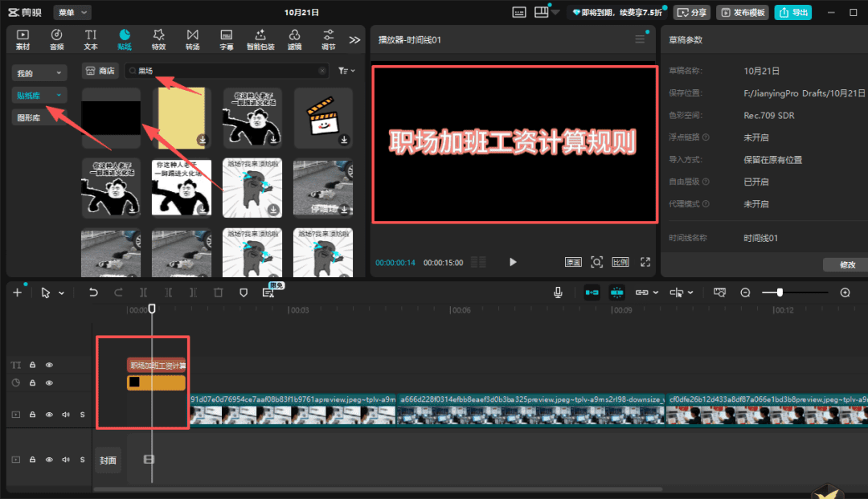Lock the sticker track
The image size is (868, 499).
click(33, 382)
